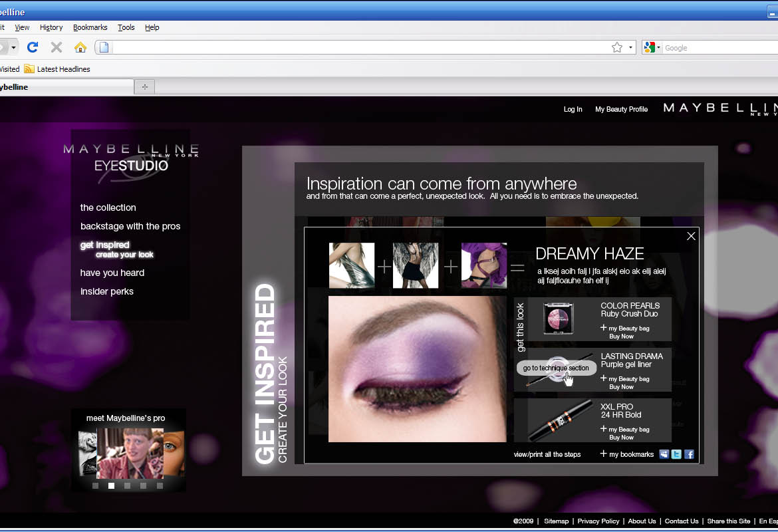Click the Latest Headlines feed icon
This screenshot has width=778, height=532.
pyautogui.click(x=29, y=69)
